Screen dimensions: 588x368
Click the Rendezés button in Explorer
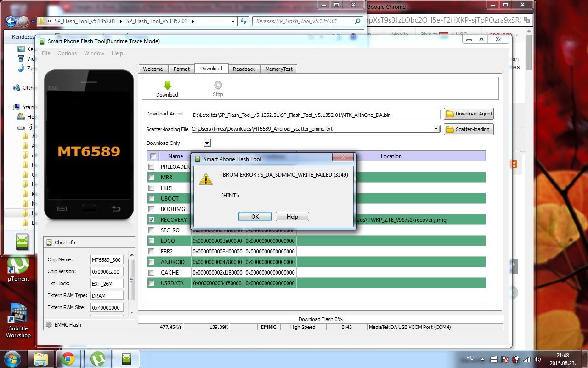click(x=23, y=37)
